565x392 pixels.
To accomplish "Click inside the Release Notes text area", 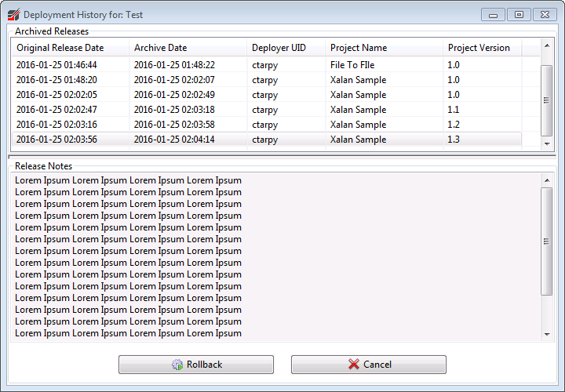I will coord(353,259).
